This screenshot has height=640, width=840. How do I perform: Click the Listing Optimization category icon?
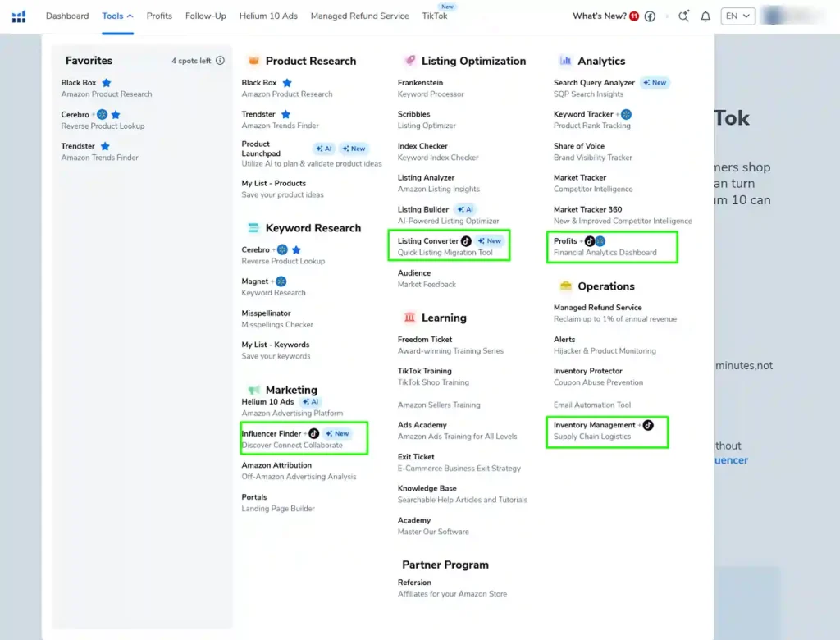(x=410, y=60)
